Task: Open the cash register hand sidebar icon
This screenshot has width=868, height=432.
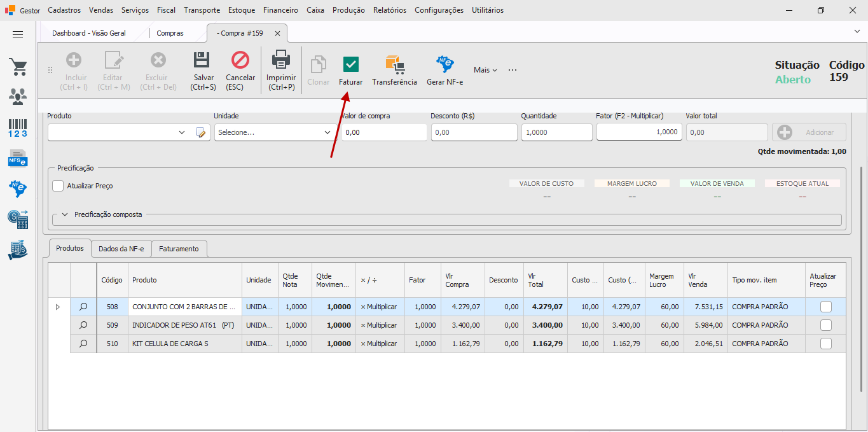Action: pyautogui.click(x=18, y=250)
